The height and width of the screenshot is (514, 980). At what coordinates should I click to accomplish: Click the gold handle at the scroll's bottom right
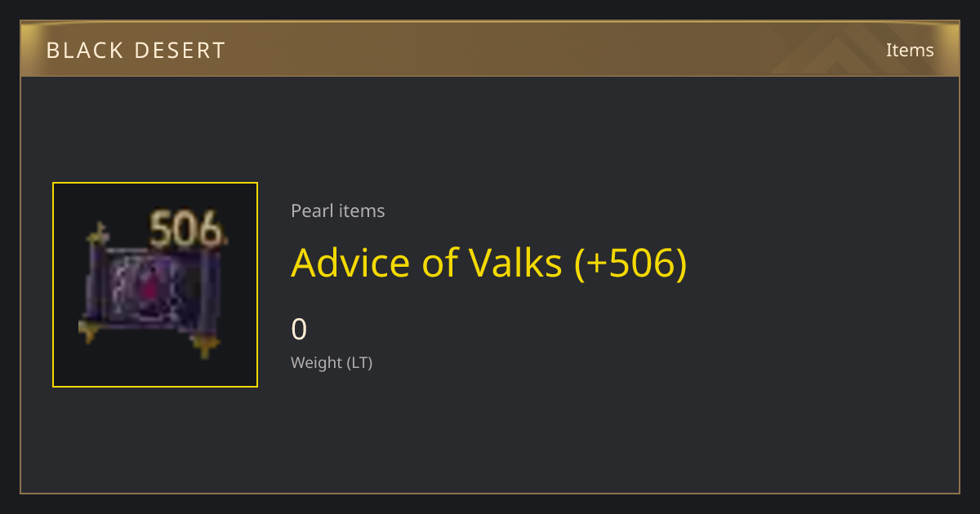[x=204, y=345]
